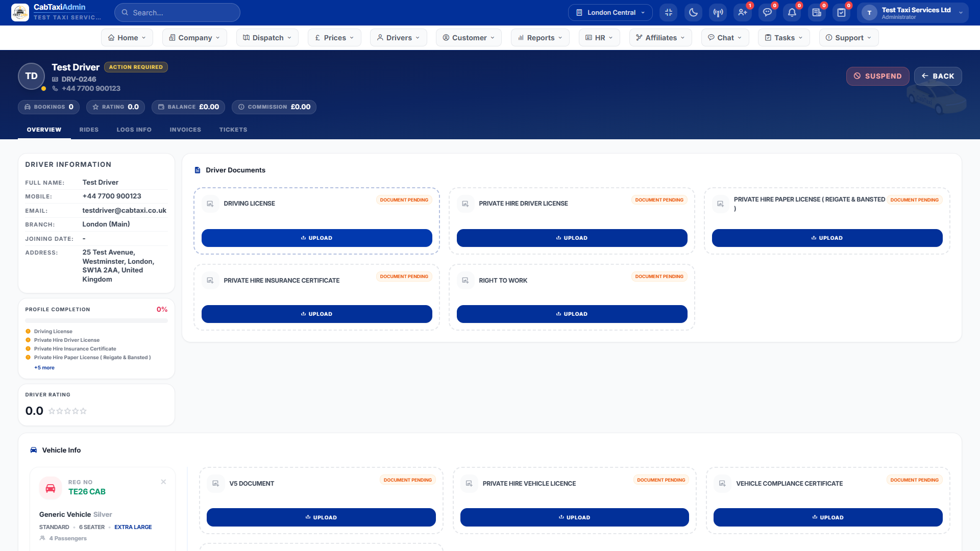Viewport: 980px width, 551px height.
Task: Open the tasks clipboard icon in header
Action: click(x=842, y=13)
